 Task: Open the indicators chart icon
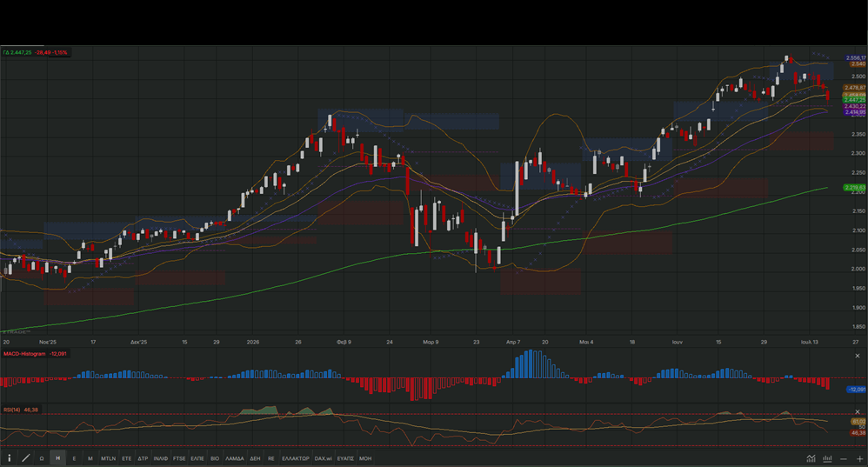811,458
